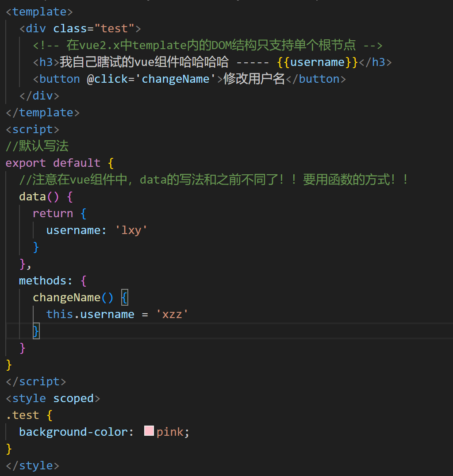Click the class="test" attribute value
The height and width of the screenshot is (476, 453).
click(x=114, y=29)
